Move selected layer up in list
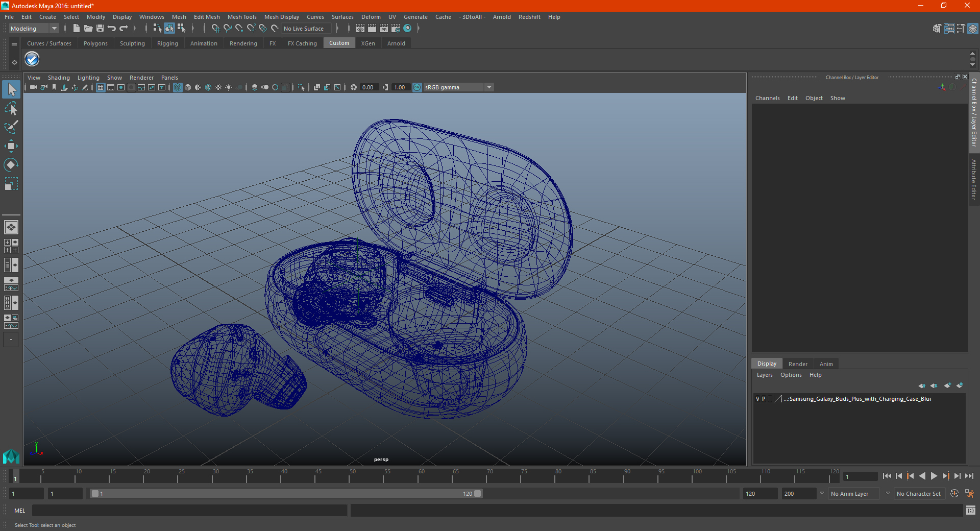The image size is (980, 531). [x=922, y=385]
